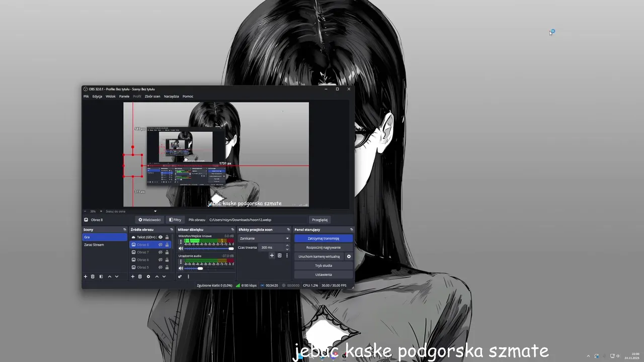Move the selected source down
Screen dimensions: 644x362
pos(164,277)
